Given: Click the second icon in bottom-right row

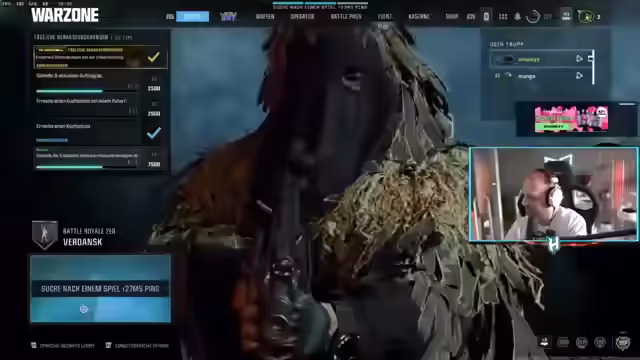Looking at the screenshot, I should coord(563,342).
